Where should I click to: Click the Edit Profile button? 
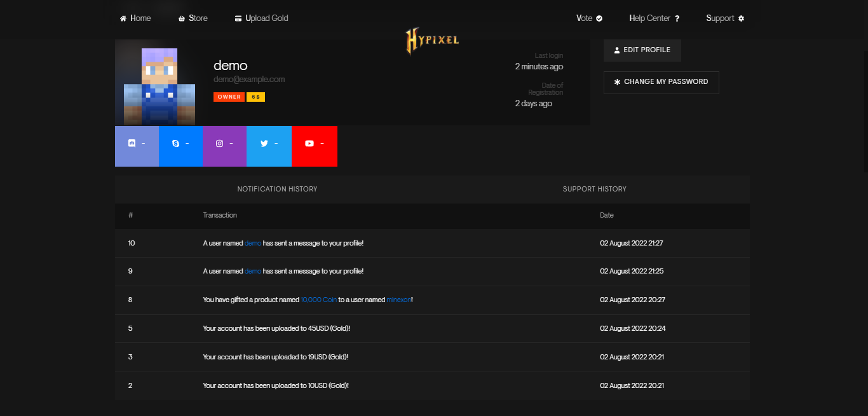point(642,50)
